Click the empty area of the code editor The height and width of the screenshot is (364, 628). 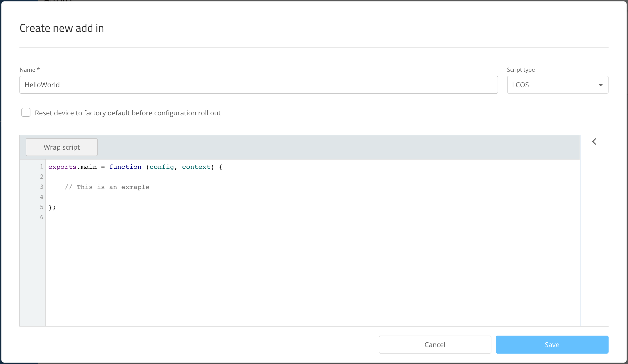310,267
